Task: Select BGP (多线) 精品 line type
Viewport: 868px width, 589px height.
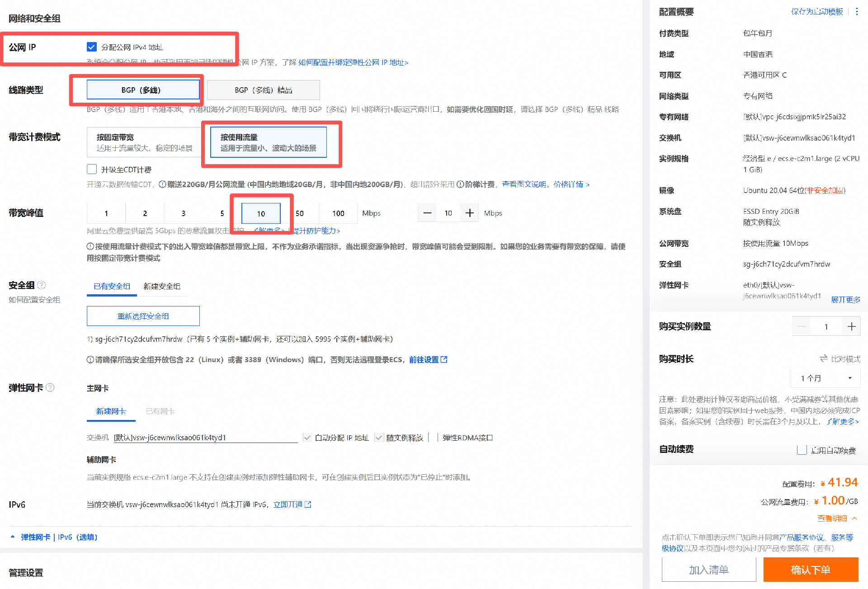Action: click(x=263, y=90)
